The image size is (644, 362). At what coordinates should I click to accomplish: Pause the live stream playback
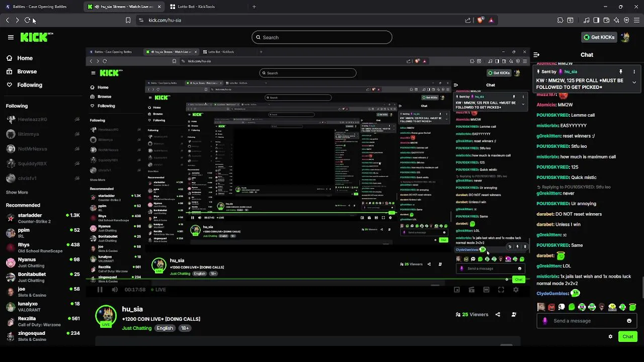[100, 290]
